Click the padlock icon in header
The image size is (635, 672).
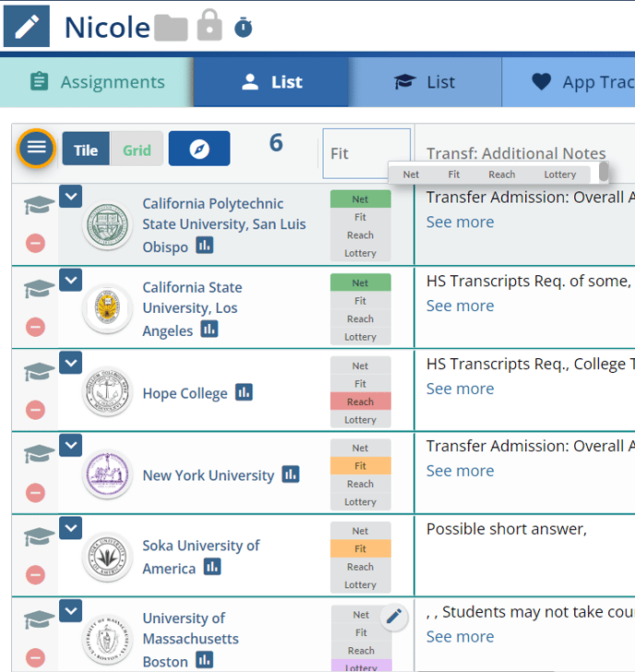click(210, 25)
